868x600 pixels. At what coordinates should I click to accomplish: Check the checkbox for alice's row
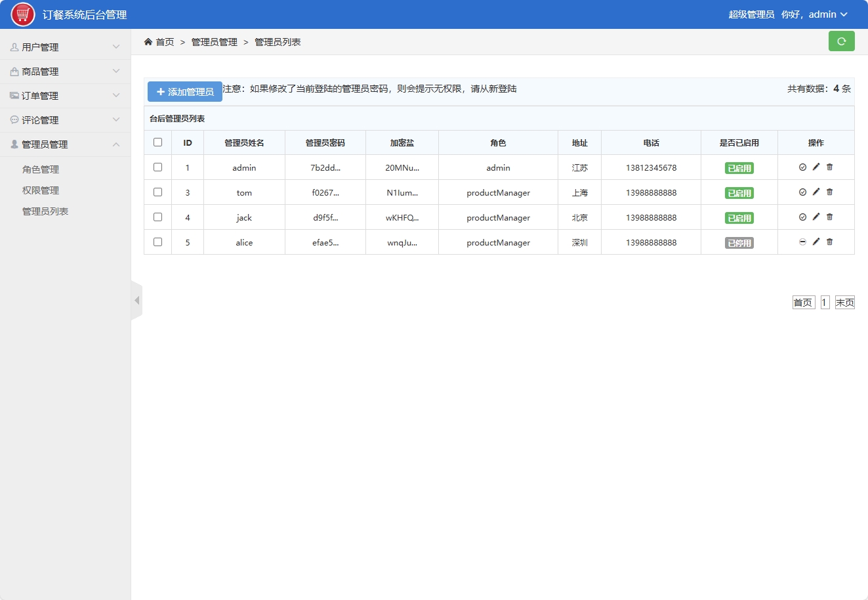tap(157, 242)
